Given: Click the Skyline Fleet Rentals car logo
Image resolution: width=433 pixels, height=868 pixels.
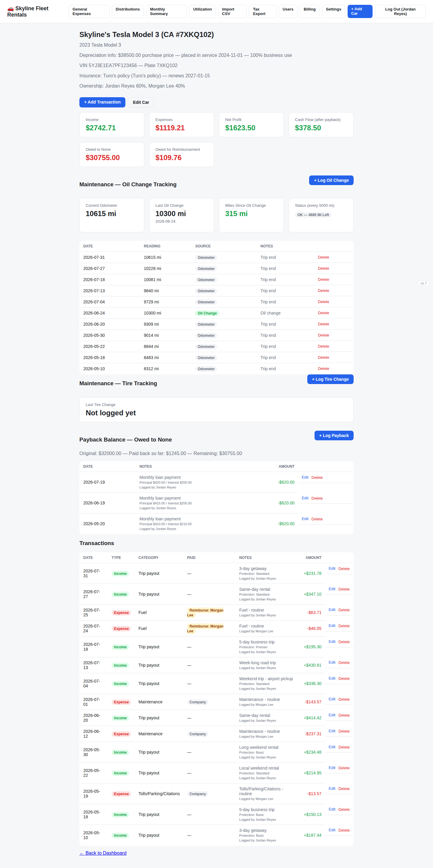Looking at the screenshot, I should (28, 11).
